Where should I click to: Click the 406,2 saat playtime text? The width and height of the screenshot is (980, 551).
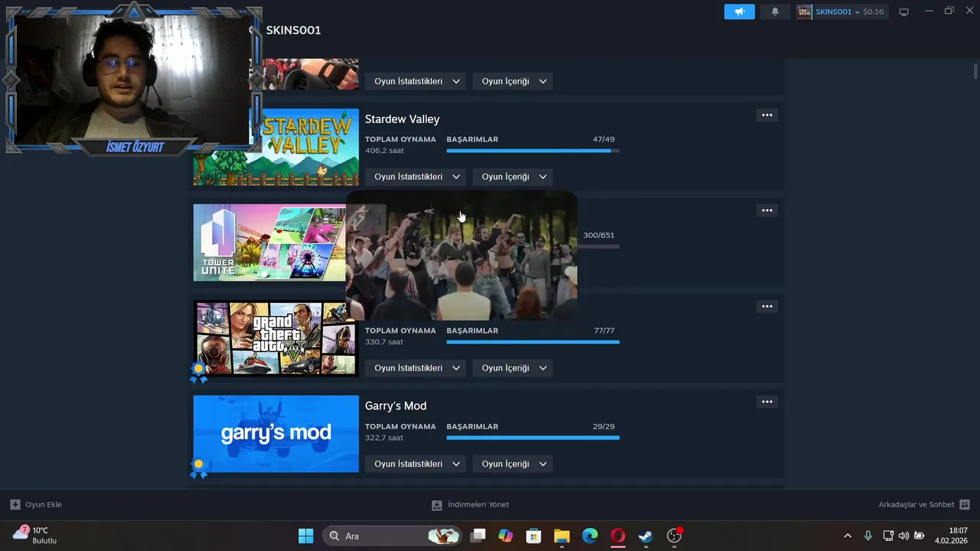pyautogui.click(x=384, y=151)
